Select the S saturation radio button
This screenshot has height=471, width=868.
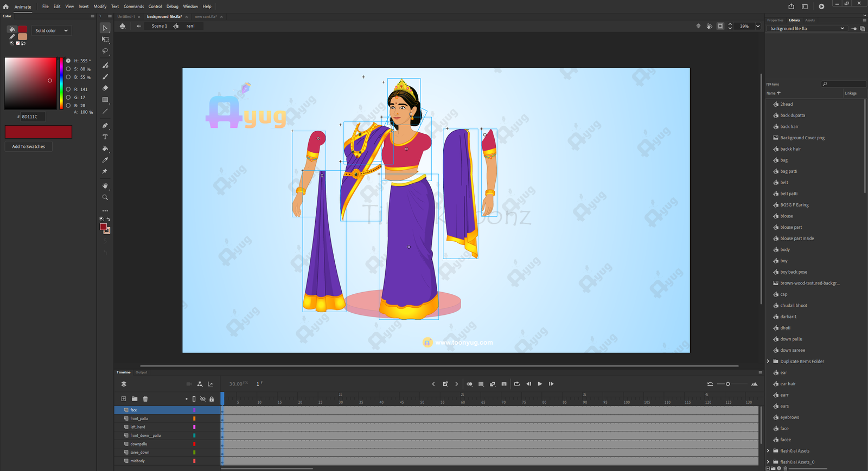[68, 69]
